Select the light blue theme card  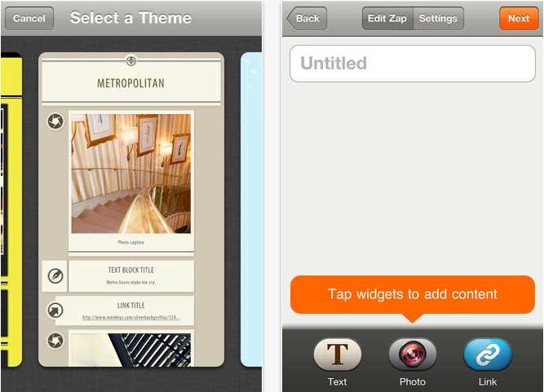251,209
